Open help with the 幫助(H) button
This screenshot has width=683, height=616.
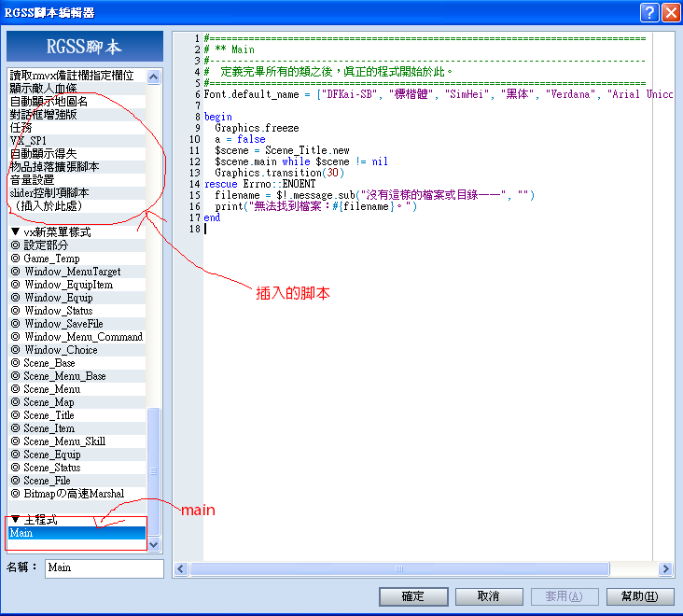(640, 596)
